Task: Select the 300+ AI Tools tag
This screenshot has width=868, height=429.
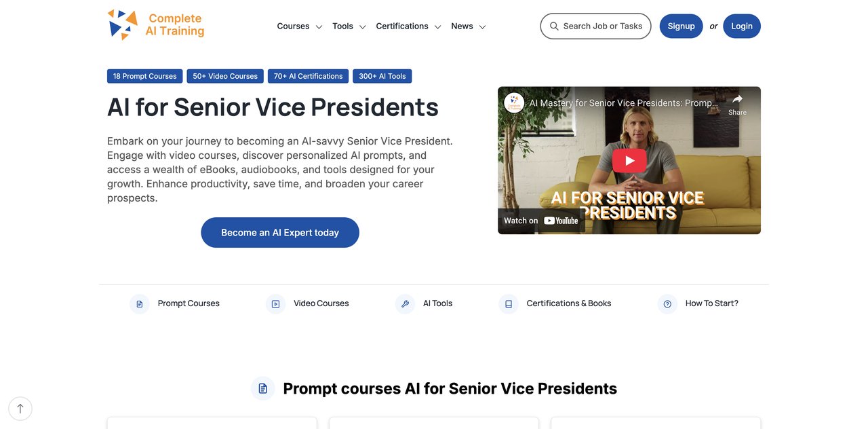Action: click(x=382, y=76)
